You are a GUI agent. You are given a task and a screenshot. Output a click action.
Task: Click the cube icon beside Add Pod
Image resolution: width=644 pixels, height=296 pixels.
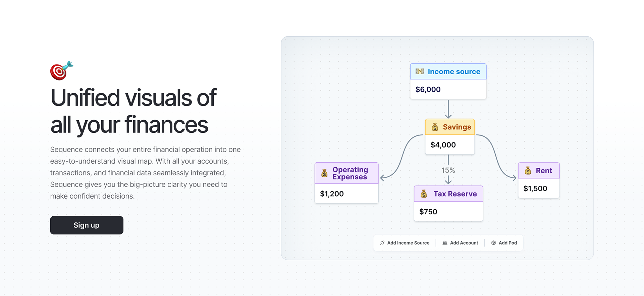coord(494,243)
